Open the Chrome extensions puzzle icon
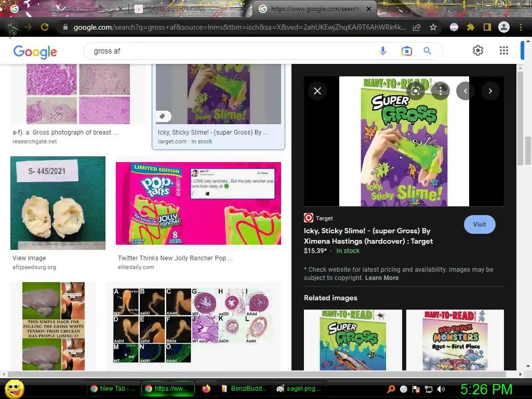Screen dimensions: 532x399 pyautogui.click(x=471, y=27)
